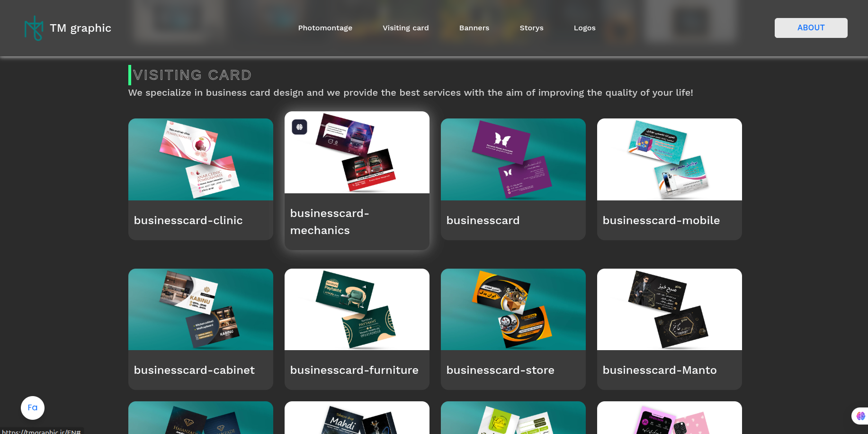The image size is (868, 434).
Task: View the businesscard-Manto black card image
Action: pos(670,309)
